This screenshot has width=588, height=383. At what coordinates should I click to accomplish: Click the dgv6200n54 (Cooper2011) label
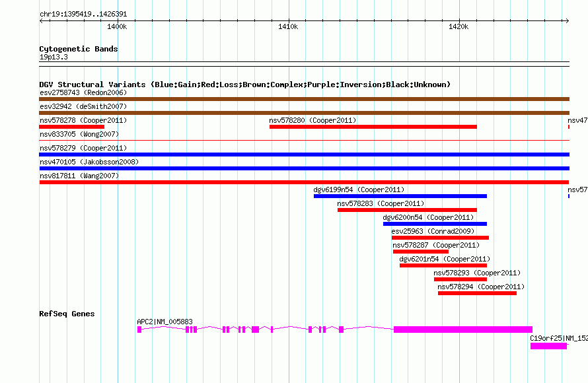tap(428, 217)
